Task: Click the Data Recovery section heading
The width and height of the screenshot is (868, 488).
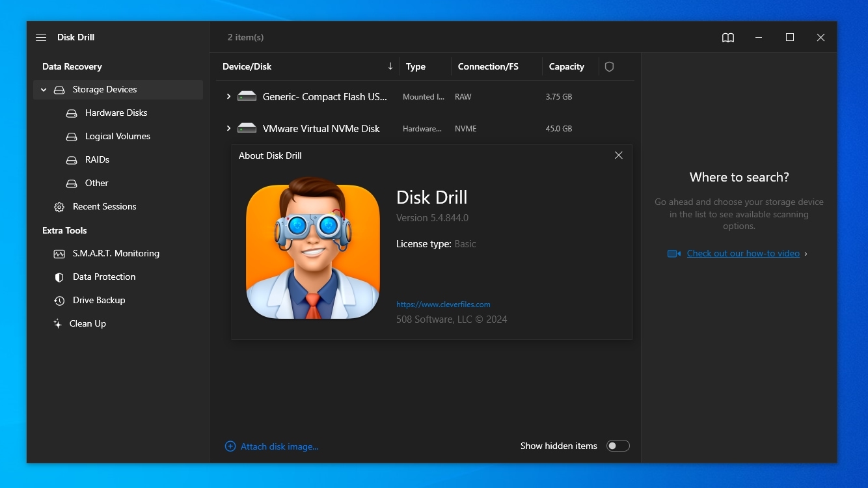Action: pos(72,66)
